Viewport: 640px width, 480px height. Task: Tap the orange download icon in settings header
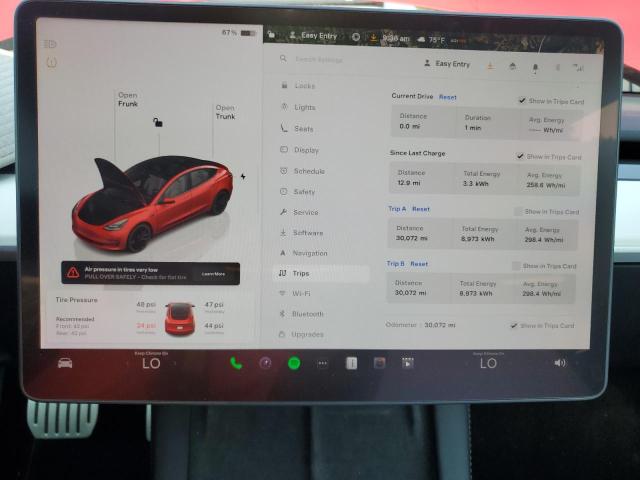(x=490, y=66)
